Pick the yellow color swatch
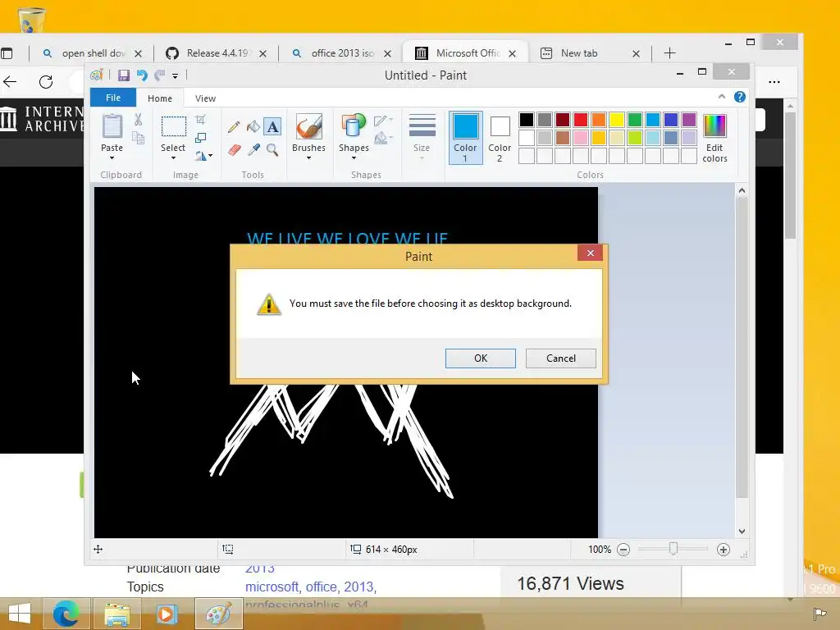 617,120
